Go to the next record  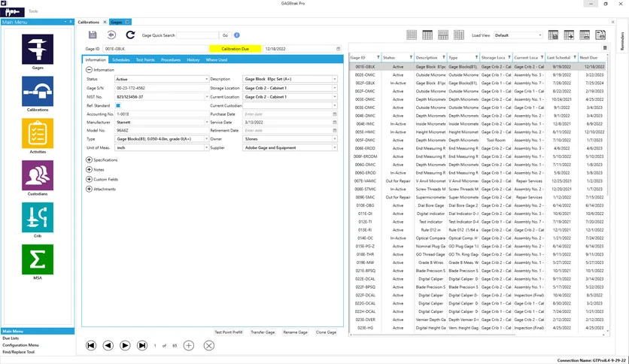coord(125,345)
